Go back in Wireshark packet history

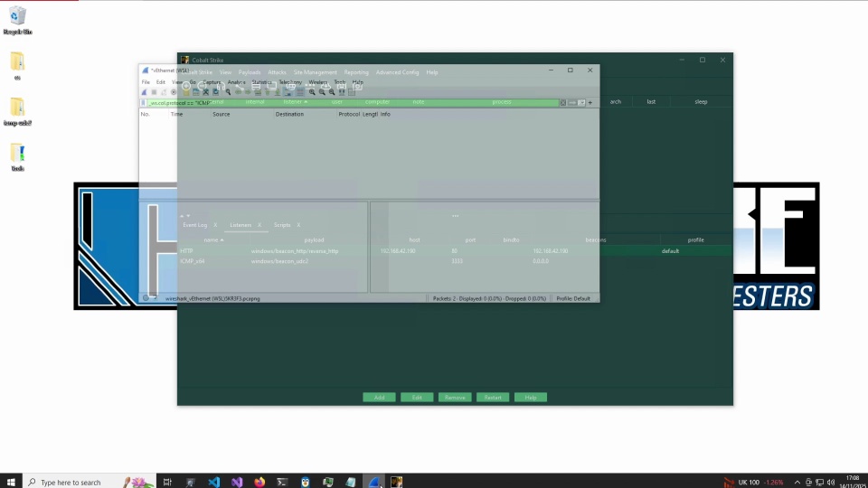[x=238, y=92]
